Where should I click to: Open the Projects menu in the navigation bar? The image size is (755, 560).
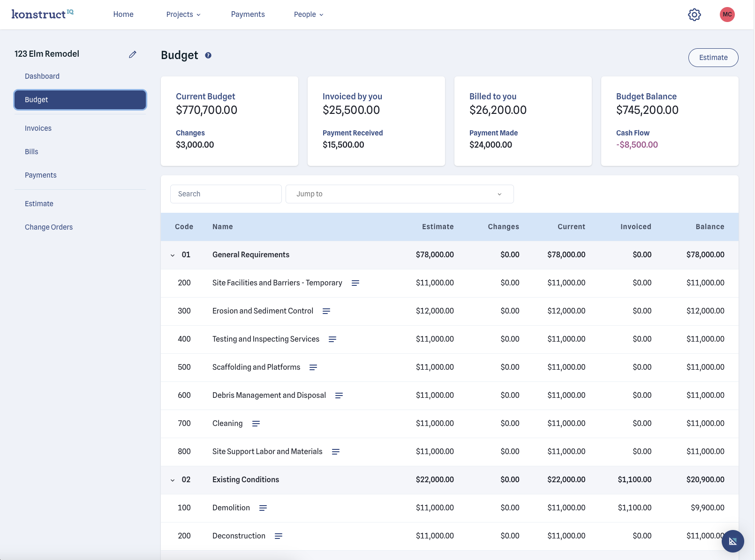pyautogui.click(x=183, y=14)
